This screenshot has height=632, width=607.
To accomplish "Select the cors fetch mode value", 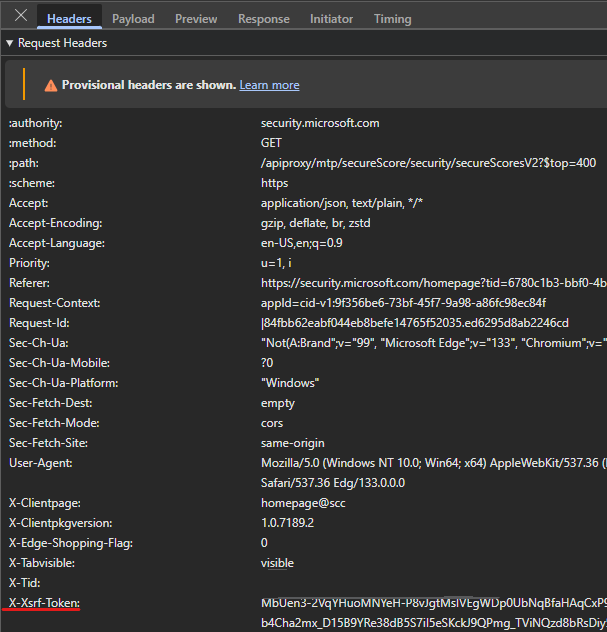I will (272, 423).
